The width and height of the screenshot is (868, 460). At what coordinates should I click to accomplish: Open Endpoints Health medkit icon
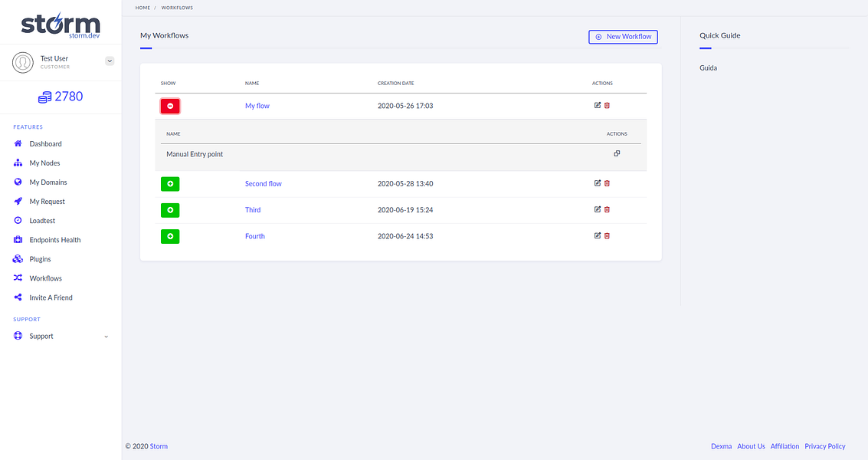(x=18, y=240)
